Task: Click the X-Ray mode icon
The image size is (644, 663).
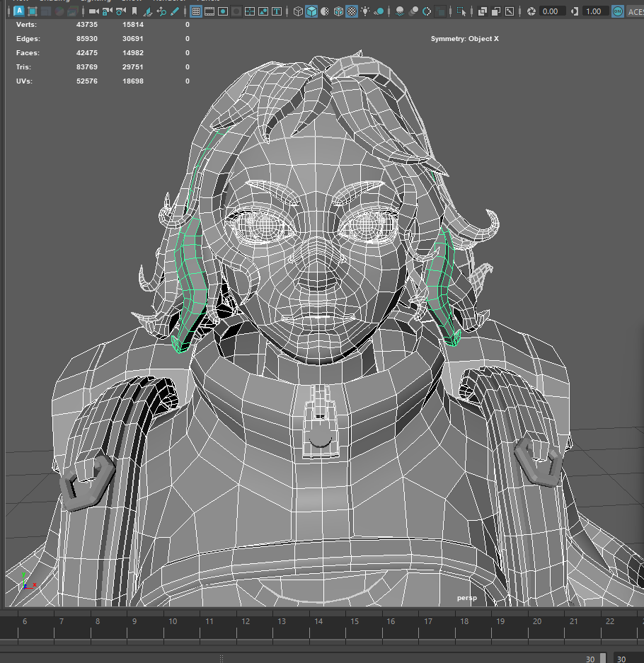Action: 483,11
